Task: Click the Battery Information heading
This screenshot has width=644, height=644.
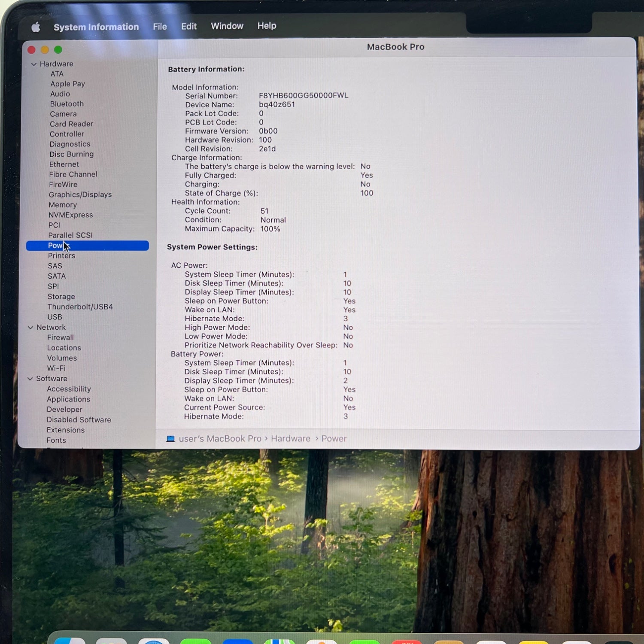Action: click(x=206, y=69)
